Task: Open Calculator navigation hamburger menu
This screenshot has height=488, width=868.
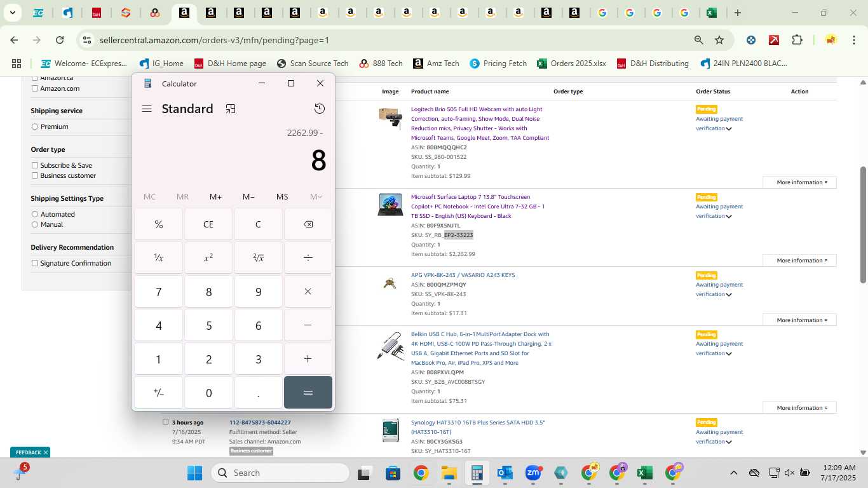Action: click(147, 109)
